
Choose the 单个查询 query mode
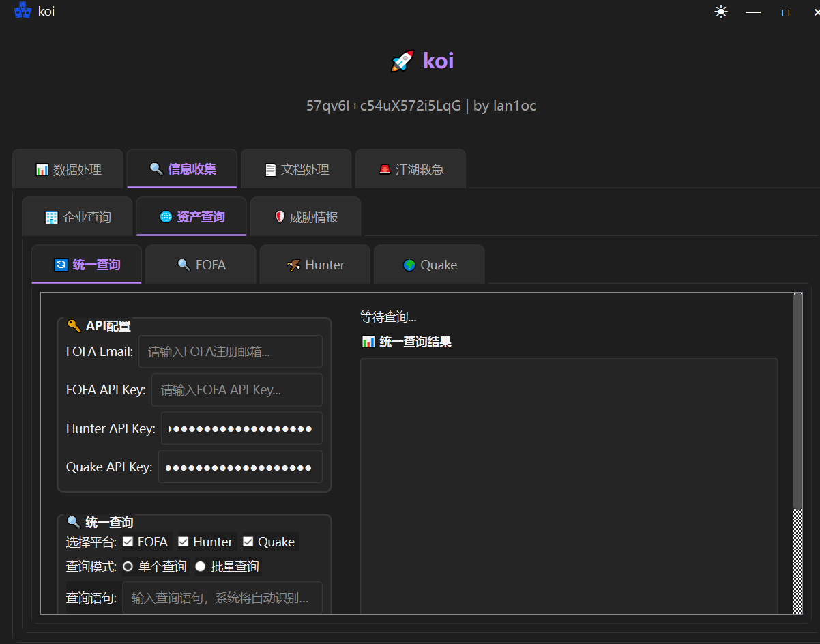pos(128,566)
